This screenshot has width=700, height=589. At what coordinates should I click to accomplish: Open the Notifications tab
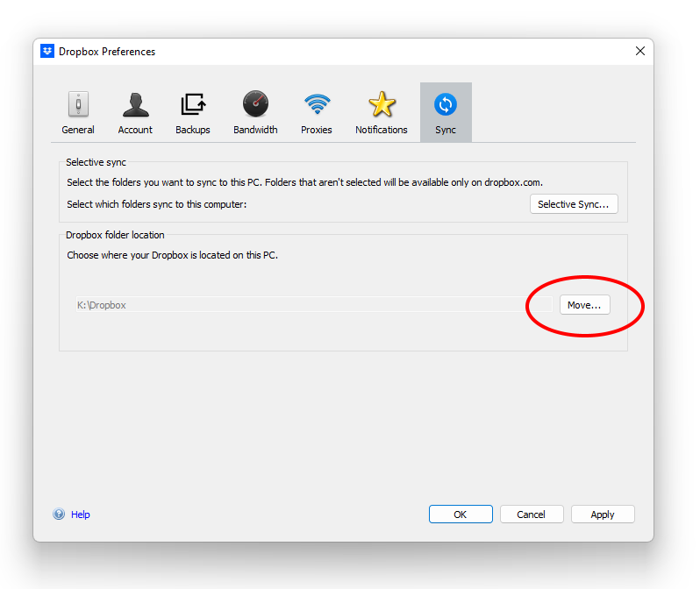(x=382, y=112)
